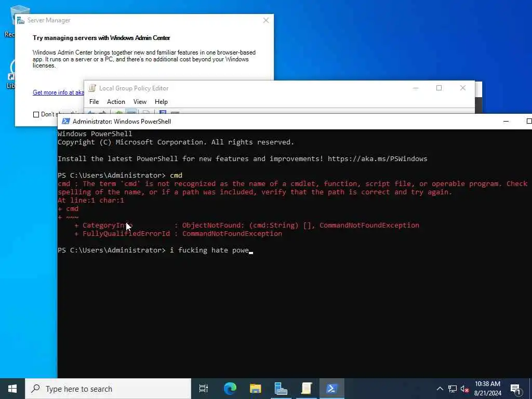Click the PowerShell taskbar icon
The width and height of the screenshot is (532, 399).
coord(331,389)
